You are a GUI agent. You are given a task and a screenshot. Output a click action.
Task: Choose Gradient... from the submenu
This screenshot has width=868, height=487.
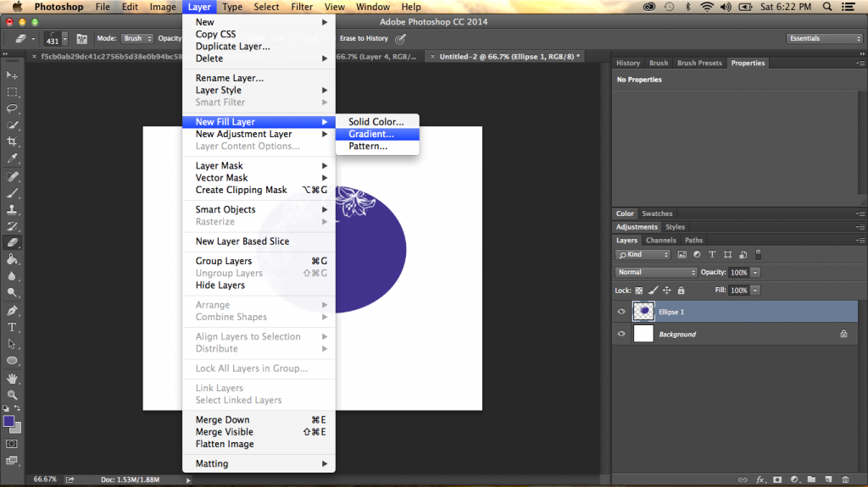(x=377, y=134)
